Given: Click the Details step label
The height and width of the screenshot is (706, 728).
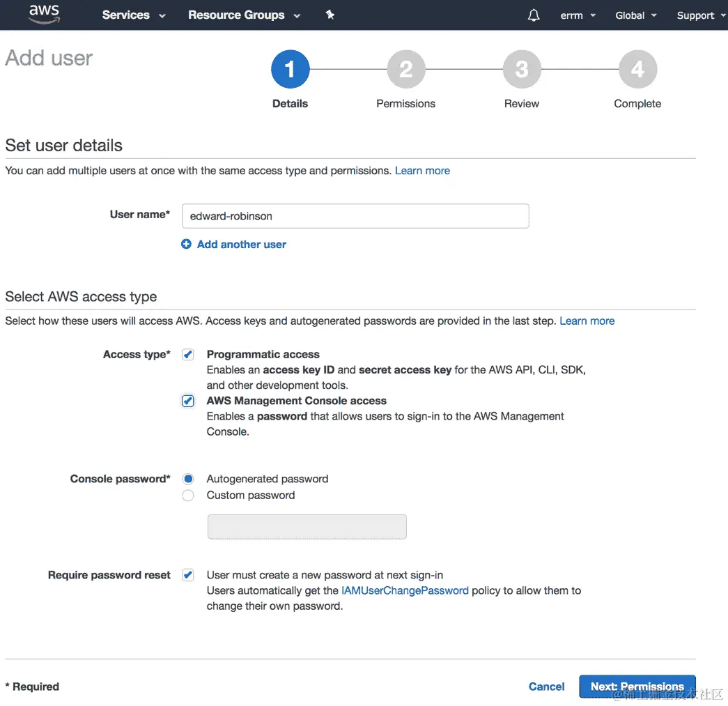Looking at the screenshot, I should point(291,104).
